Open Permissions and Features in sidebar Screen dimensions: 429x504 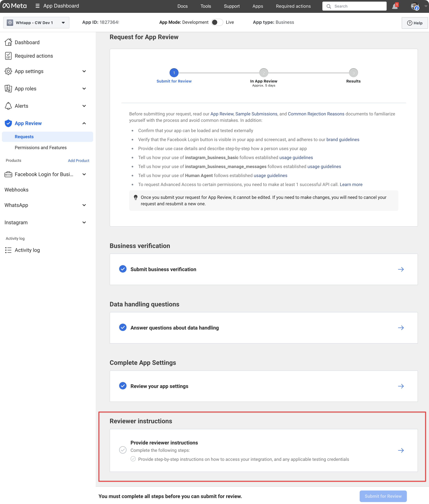41,148
